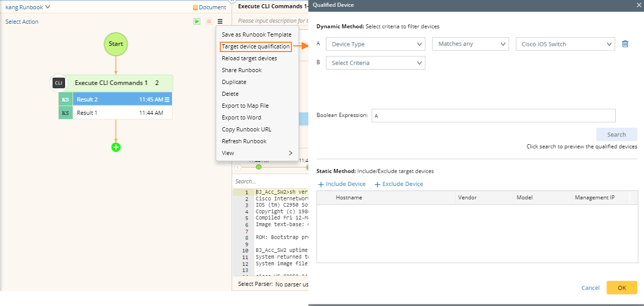Click the Model column header

(543, 197)
